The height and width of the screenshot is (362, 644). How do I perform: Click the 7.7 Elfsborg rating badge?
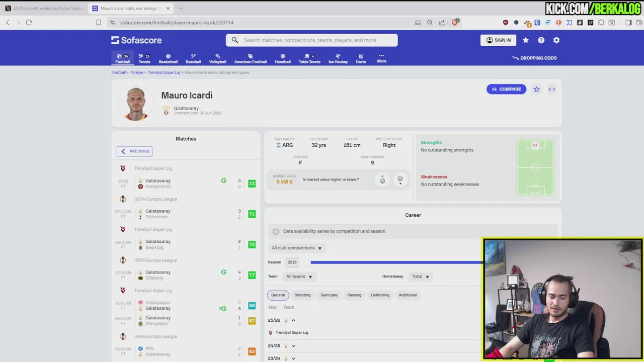click(x=252, y=275)
